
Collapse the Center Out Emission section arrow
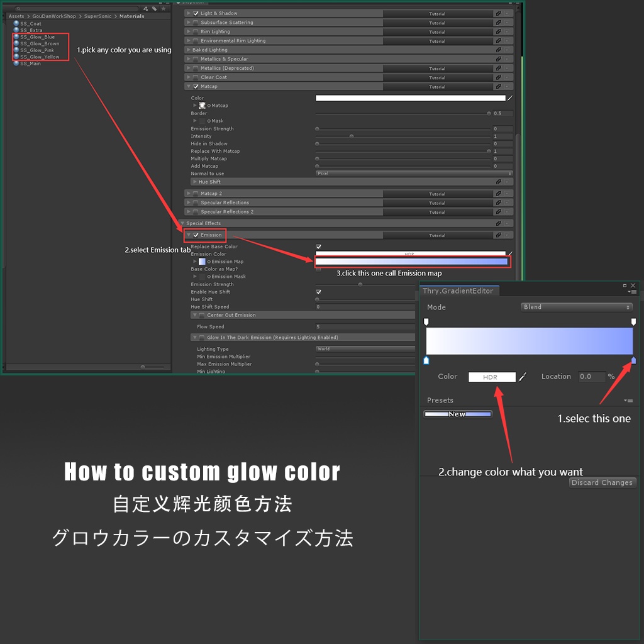coord(195,315)
